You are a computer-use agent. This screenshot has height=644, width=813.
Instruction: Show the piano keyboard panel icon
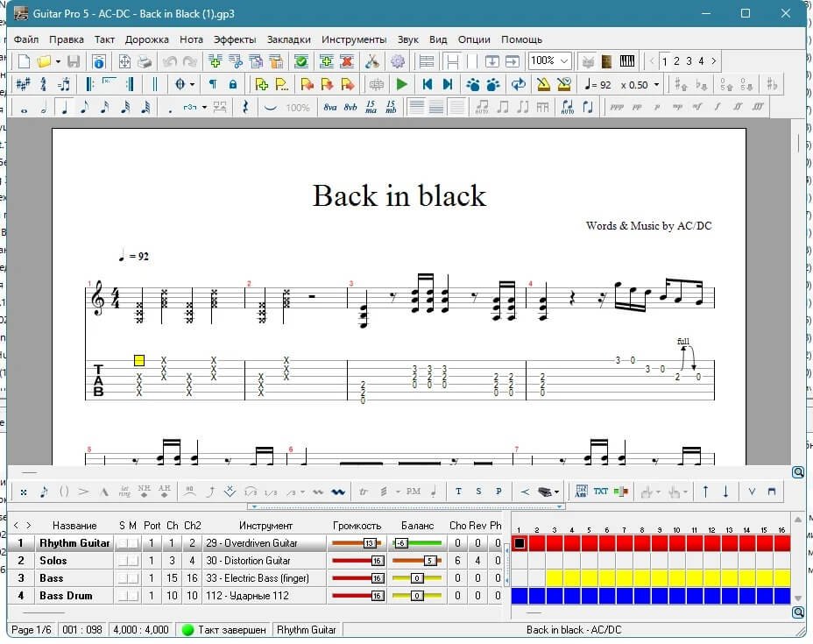[x=627, y=61]
